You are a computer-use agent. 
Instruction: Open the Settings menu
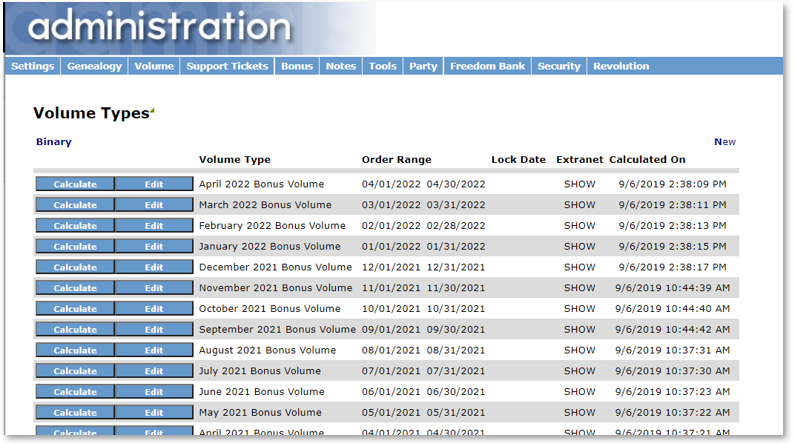pos(33,66)
